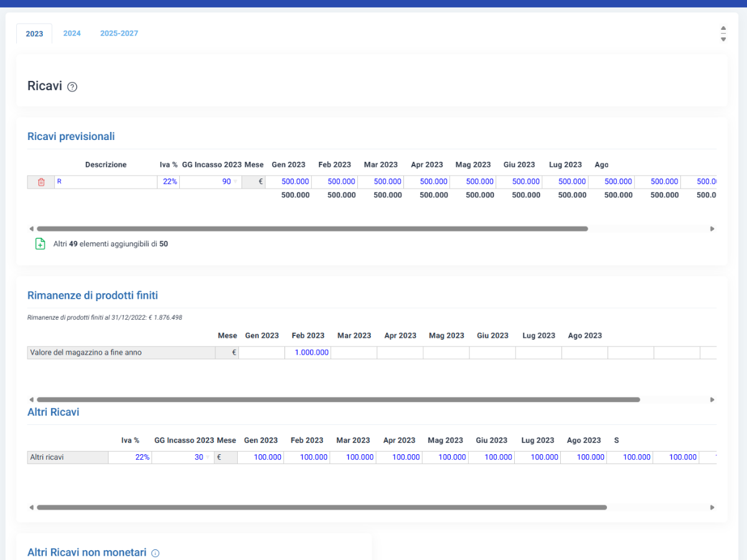Delete the revenue row with trash icon
This screenshot has width=747, height=560.
click(41, 182)
